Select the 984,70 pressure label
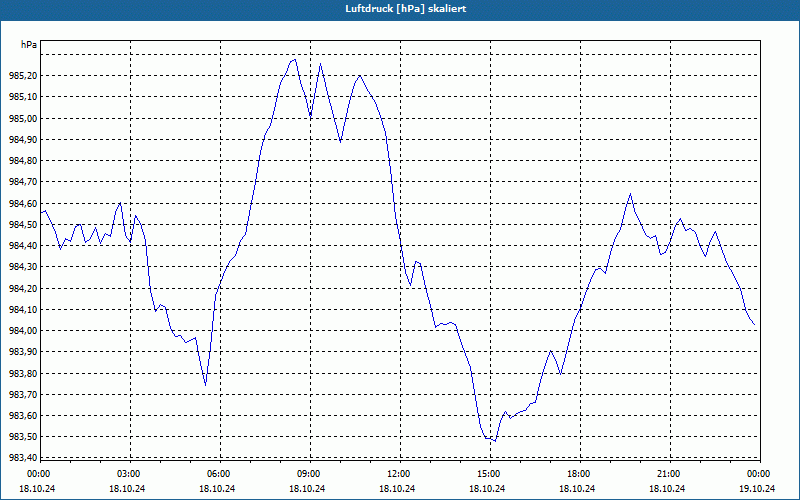800x500 pixels. 23,182
